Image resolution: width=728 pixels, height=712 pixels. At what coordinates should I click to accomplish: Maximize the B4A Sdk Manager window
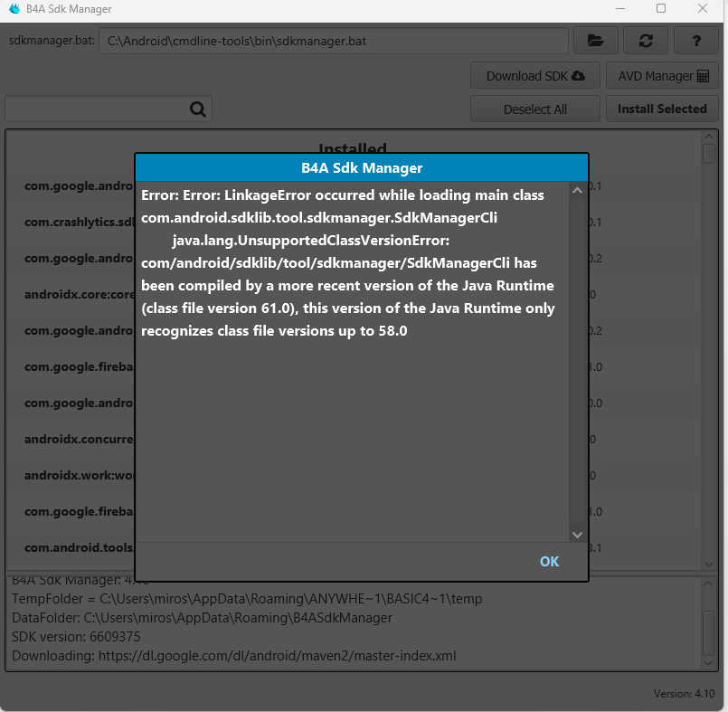tap(661, 9)
